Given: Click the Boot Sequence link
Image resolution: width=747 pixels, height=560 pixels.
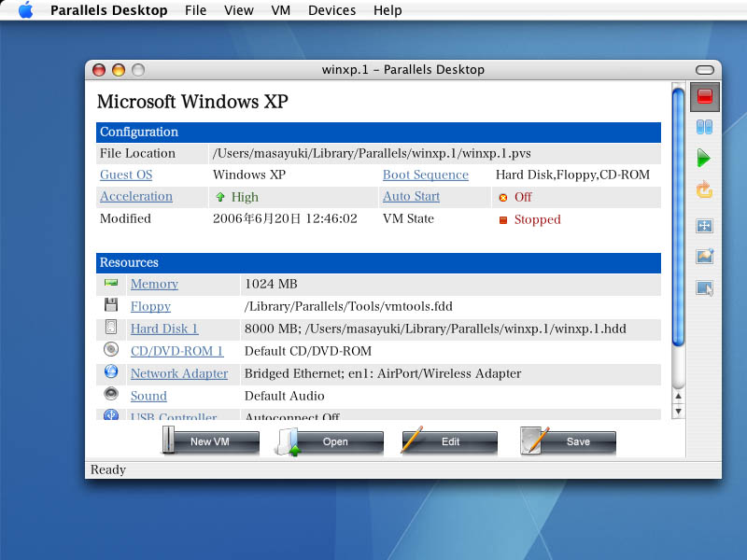Looking at the screenshot, I should coord(425,175).
